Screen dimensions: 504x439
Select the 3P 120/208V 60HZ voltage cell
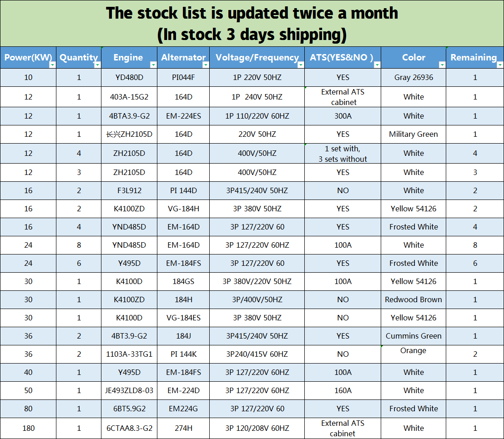257,428
